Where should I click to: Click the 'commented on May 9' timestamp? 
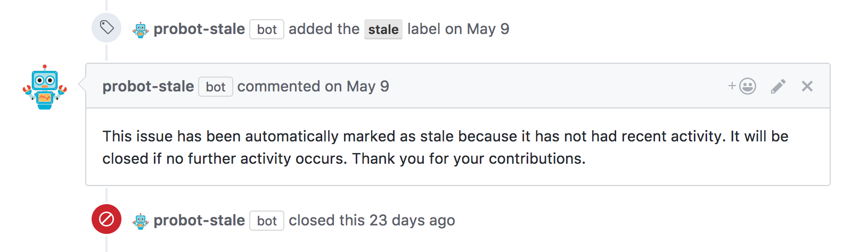[x=367, y=86]
